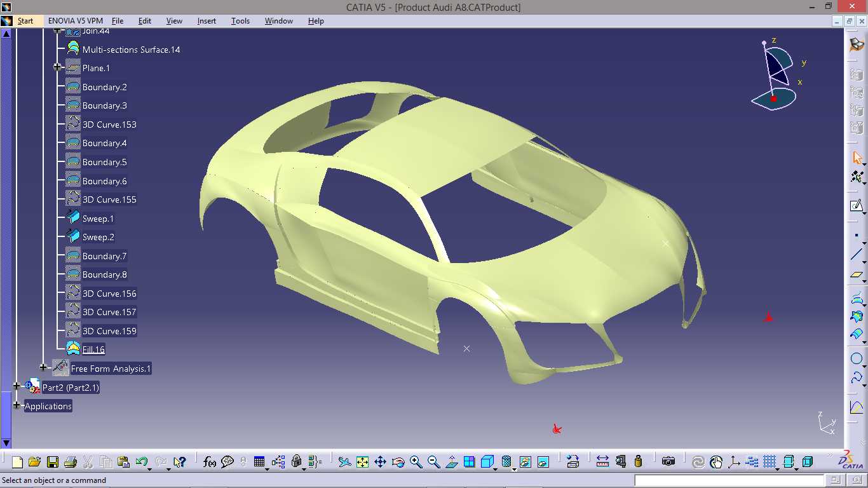This screenshot has height=488, width=868.
Task: Click the Open file folder icon
Action: [x=34, y=462]
